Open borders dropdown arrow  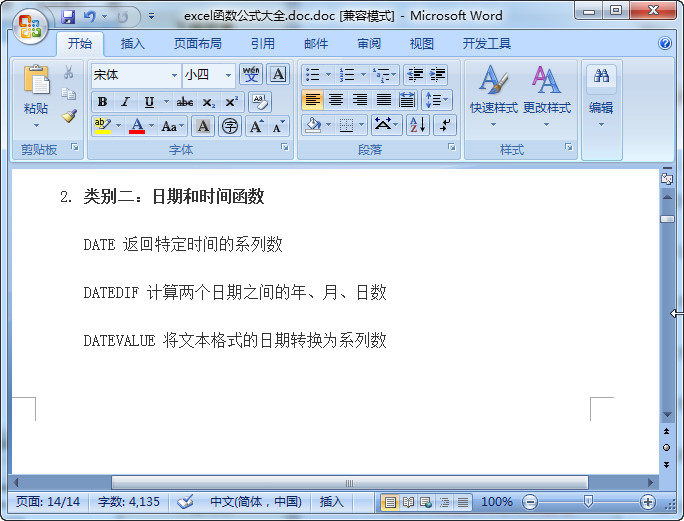tap(362, 126)
